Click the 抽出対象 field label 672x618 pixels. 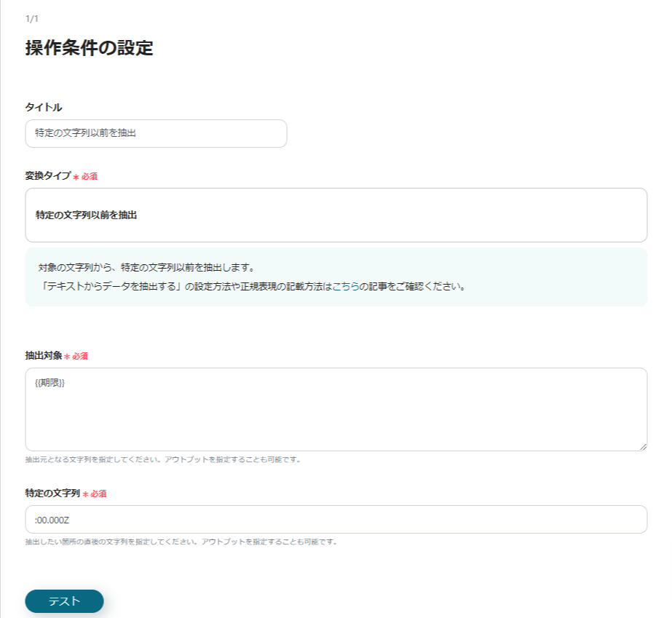coord(44,356)
